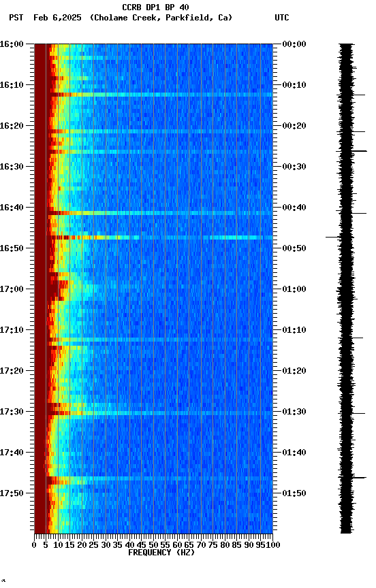The width and height of the screenshot is (376, 588).
Task: Click the "01:40" UTC time label
Action: pyautogui.click(x=294, y=453)
